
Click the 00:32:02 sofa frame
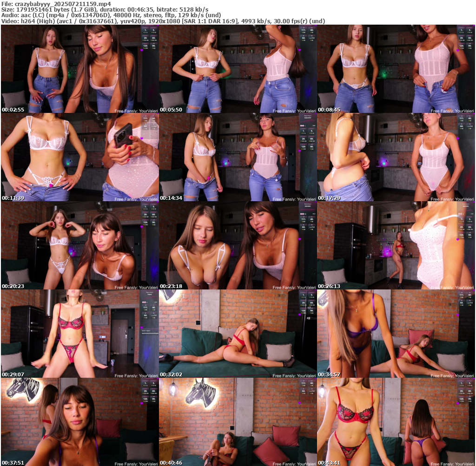coord(238,334)
